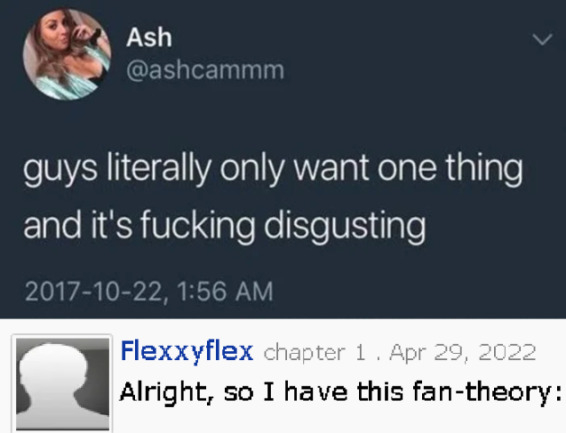Select the number 1 after chapter

[x=360, y=353]
